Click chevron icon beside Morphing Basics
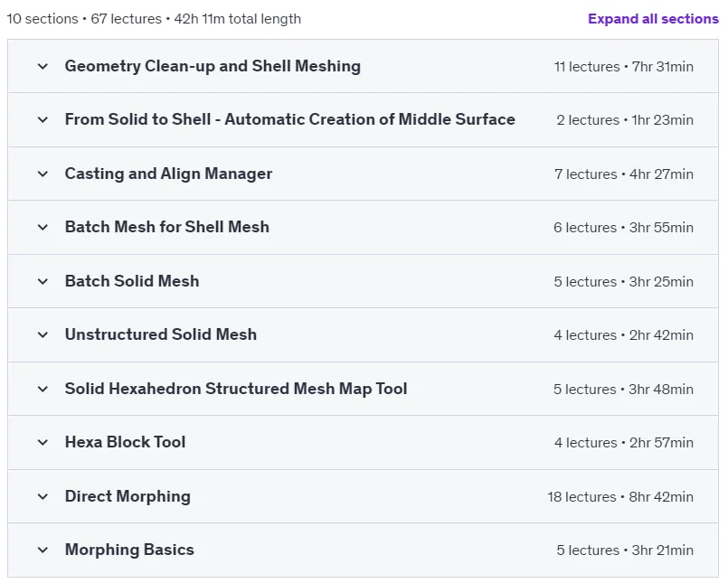Viewport: 728px width, 583px height. (43, 550)
